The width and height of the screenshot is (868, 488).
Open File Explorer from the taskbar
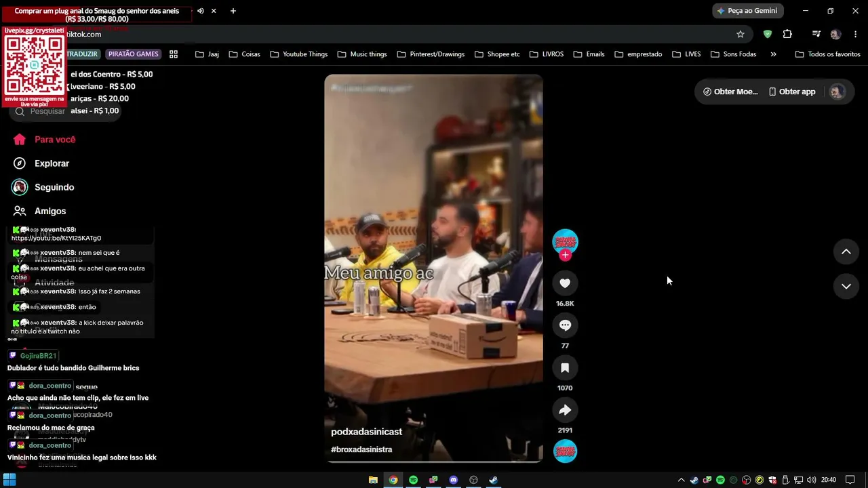click(373, 480)
